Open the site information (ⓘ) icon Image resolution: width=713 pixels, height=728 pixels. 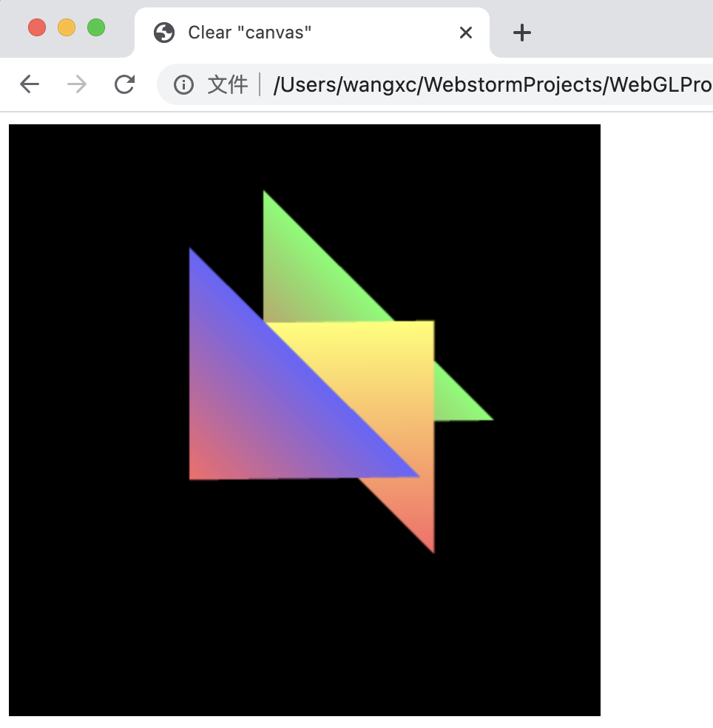point(183,84)
